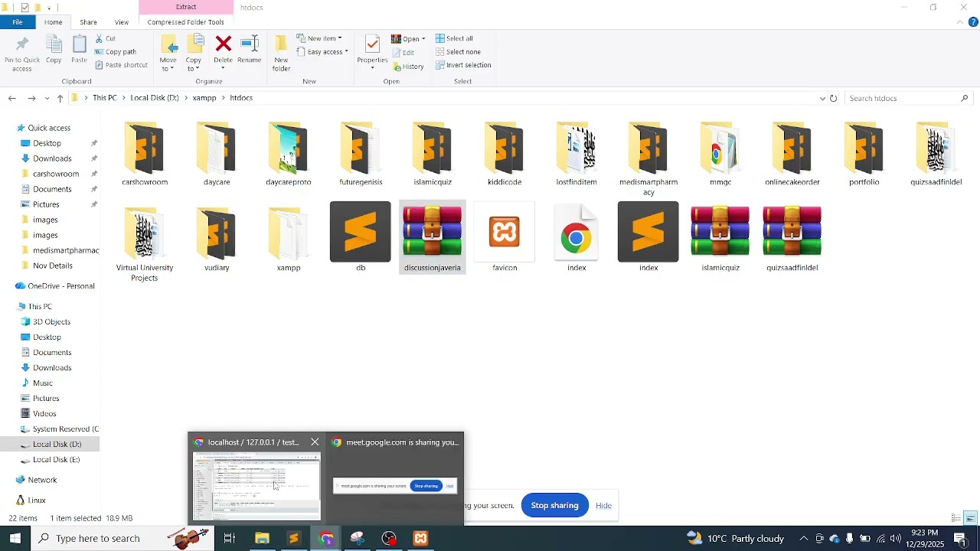Select Local Disk (E:) in navigation pane
980x551 pixels.
56,460
